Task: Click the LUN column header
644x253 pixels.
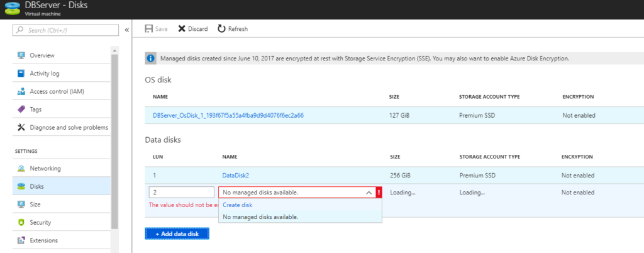Action: 158,157
